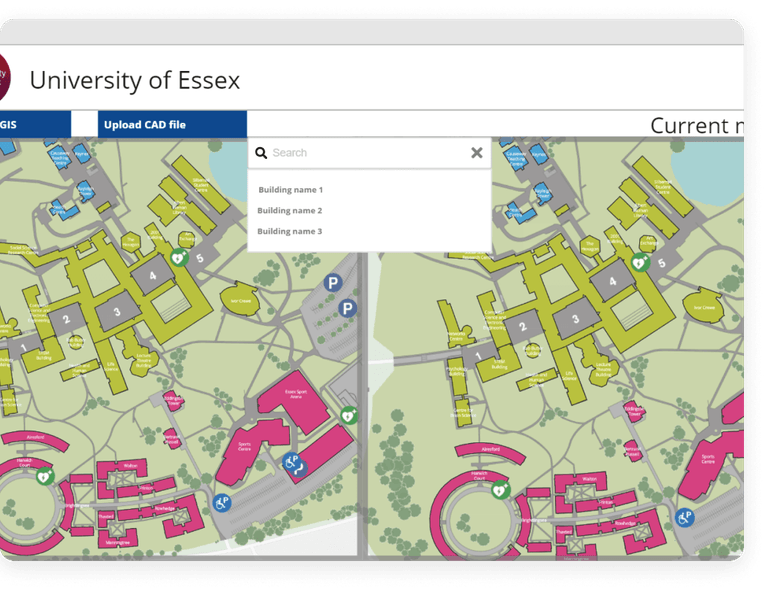Select numbered square 2 on left map

click(x=66, y=320)
